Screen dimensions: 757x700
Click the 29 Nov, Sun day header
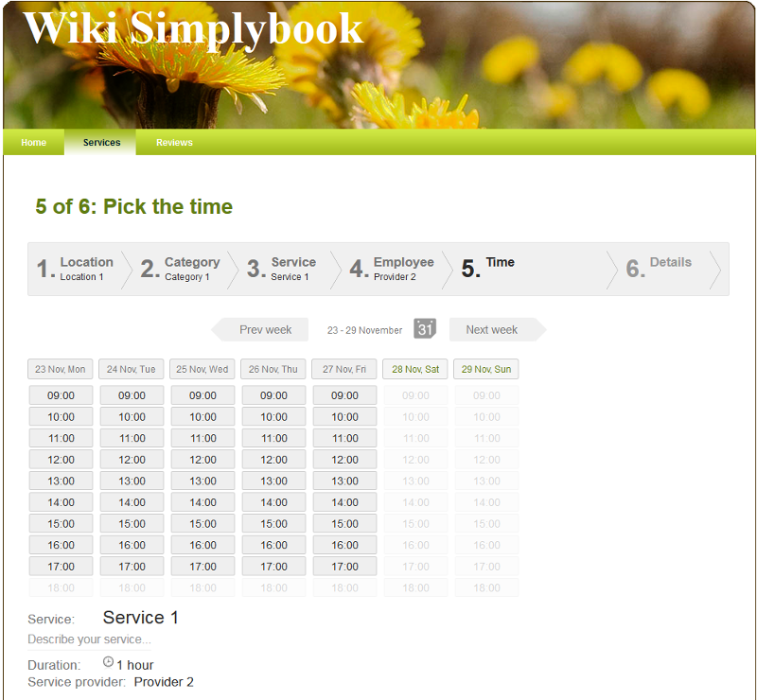point(486,369)
